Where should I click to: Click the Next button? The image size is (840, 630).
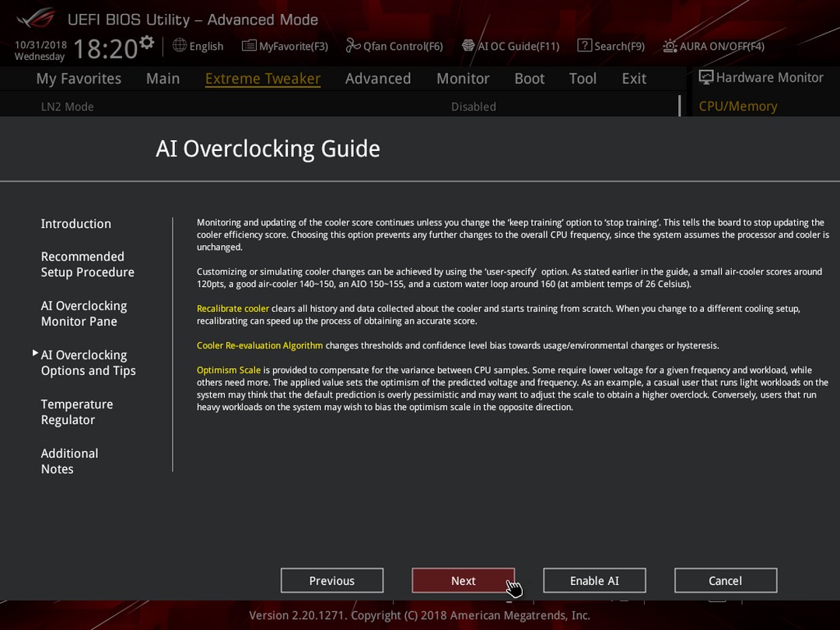[464, 581]
